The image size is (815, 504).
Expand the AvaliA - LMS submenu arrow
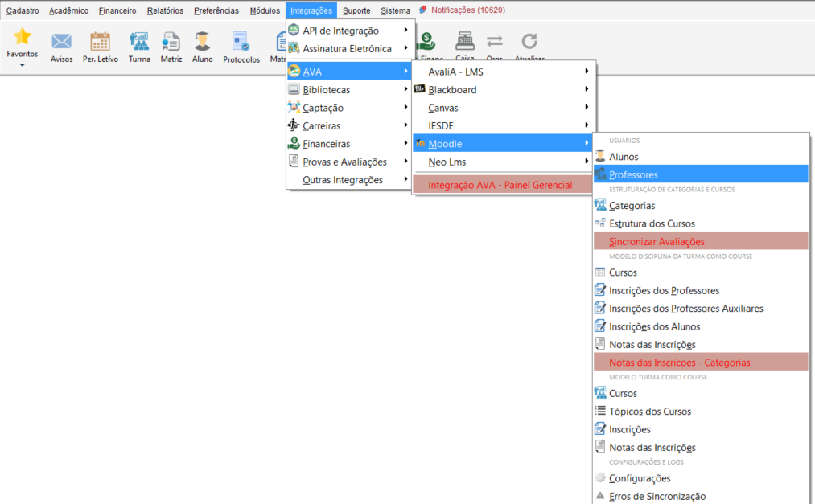click(587, 71)
